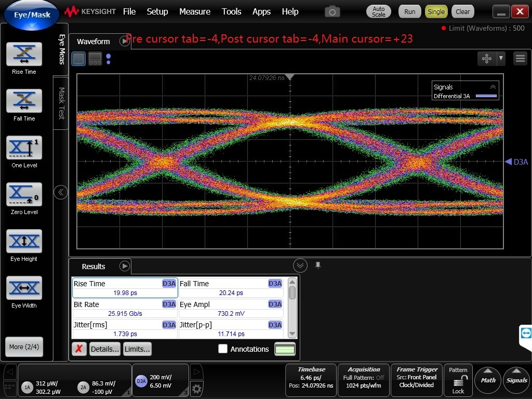Screen dimensions: 532x399
Task: Click the One Level measurement icon
Action: pos(24,148)
